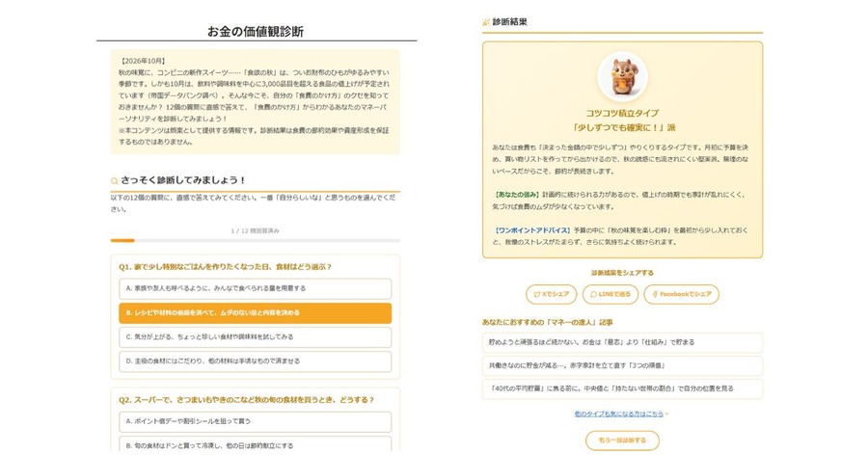The image size is (868, 455).
Task: Open article 共働きなのに貯金が減る
Action: point(622,366)
